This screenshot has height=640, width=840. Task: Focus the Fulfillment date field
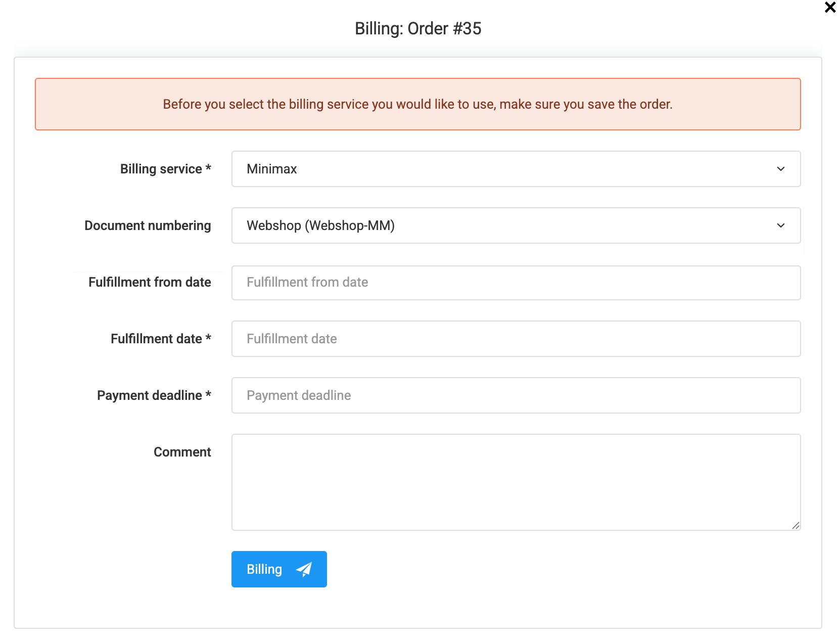[x=516, y=339]
